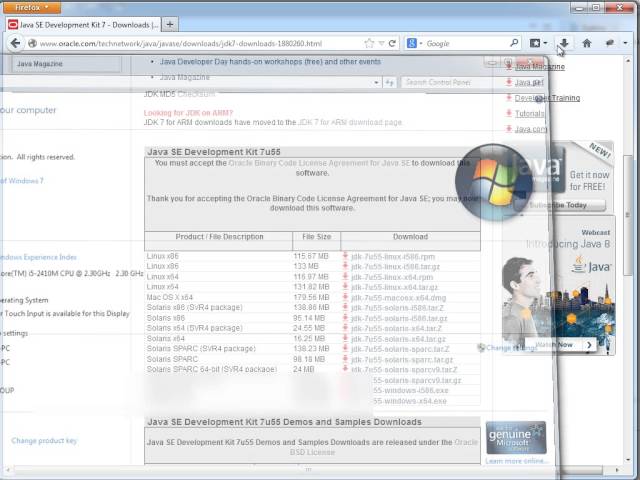Open the Tutorials link in the right sidebar
The image size is (640, 480).
coord(529,113)
